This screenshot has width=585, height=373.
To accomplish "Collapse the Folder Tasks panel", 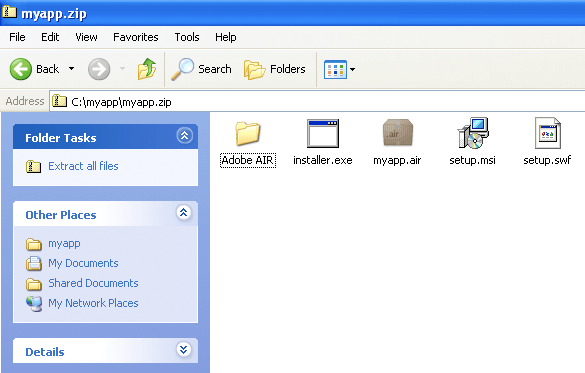I will [x=184, y=136].
